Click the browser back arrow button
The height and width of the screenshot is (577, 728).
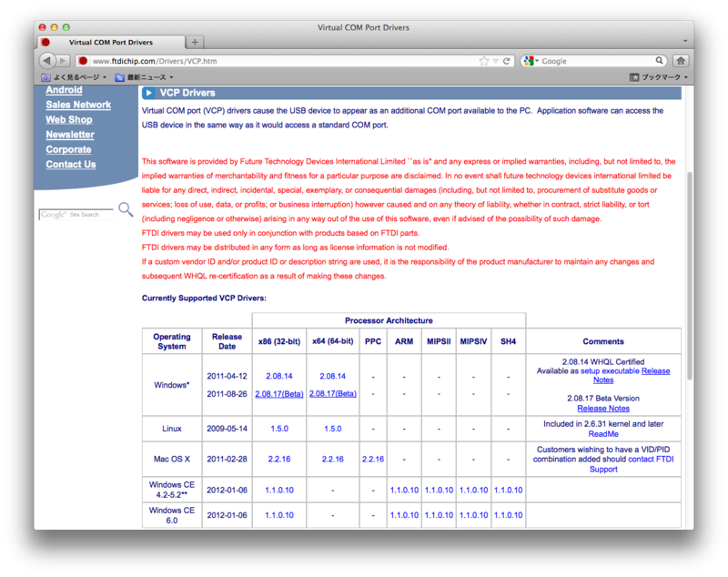click(x=47, y=60)
